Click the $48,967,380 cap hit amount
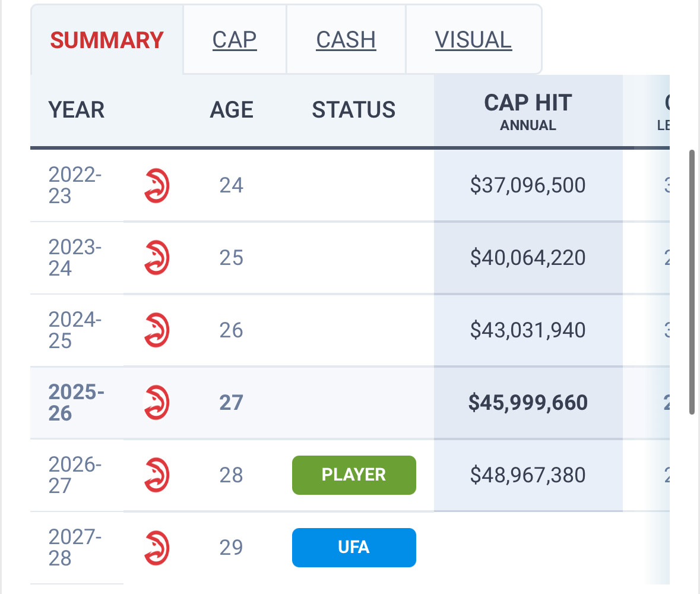 point(528,475)
